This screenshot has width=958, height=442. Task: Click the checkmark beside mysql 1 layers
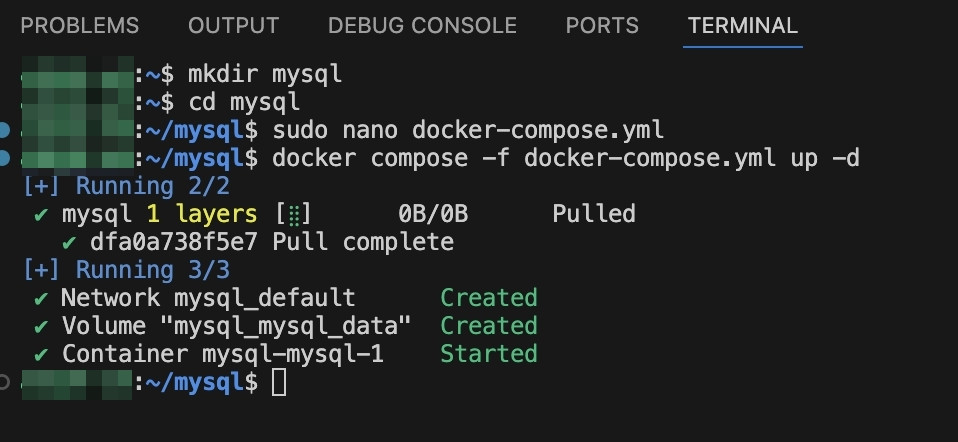pos(41,214)
